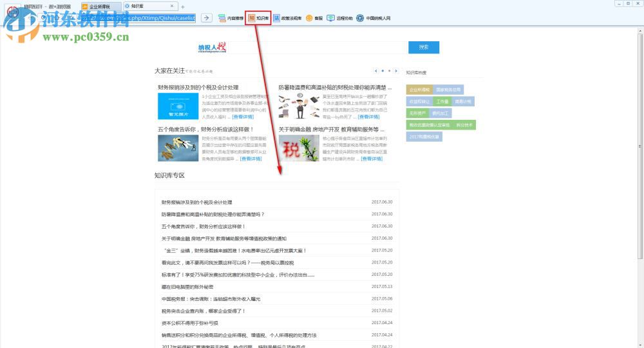Click the 纳税人 site logo
Image resolution: width=644 pixels, height=348 pixels.
point(212,47)
